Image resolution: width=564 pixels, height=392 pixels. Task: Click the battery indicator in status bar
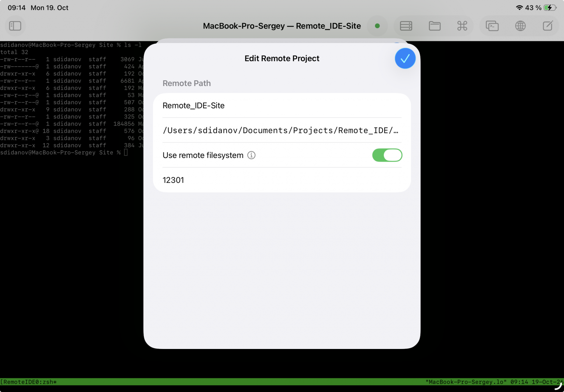[x=550, y=8]
